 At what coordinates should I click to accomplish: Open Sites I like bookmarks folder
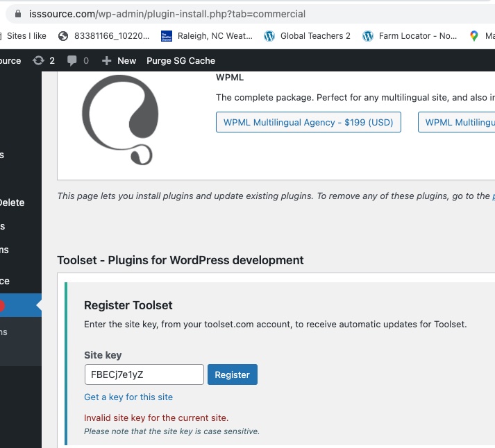(x=24, y=36)
